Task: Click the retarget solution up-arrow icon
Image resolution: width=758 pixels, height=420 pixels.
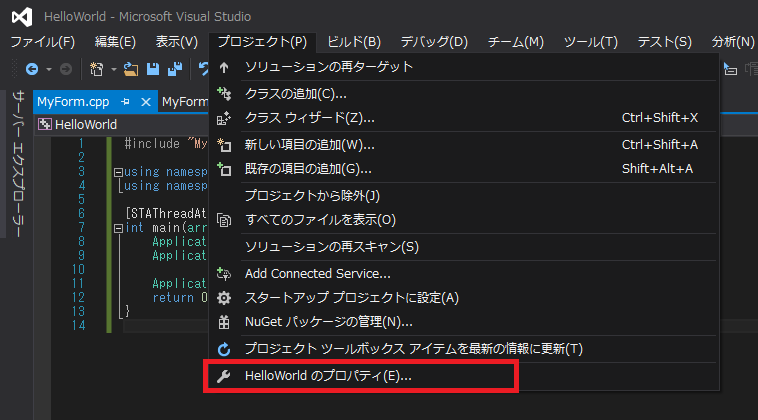Action: (224, 67)
